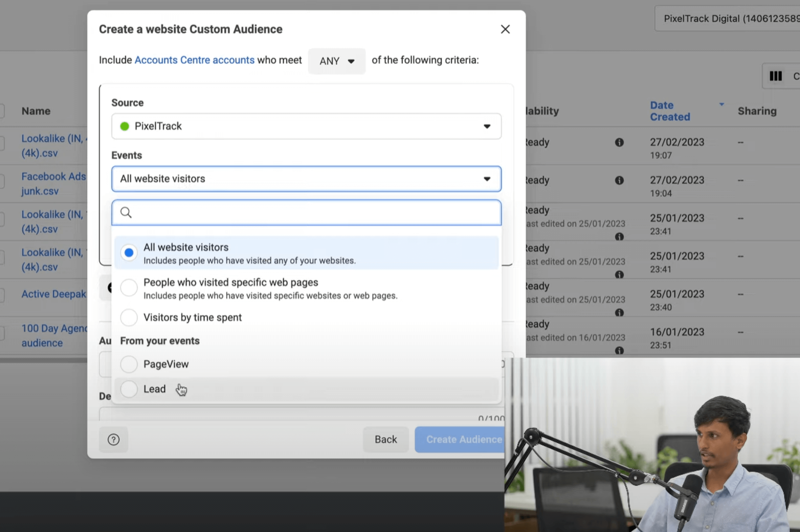Select the Lead event radio button
Viewport: 800px width, 532px height.
point(129,389)
